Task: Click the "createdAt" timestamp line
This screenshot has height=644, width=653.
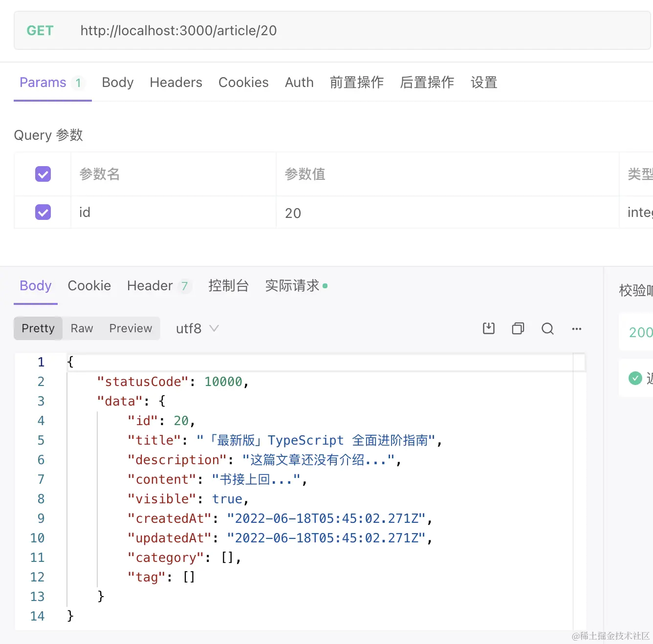Action: [x=280, y=518]
